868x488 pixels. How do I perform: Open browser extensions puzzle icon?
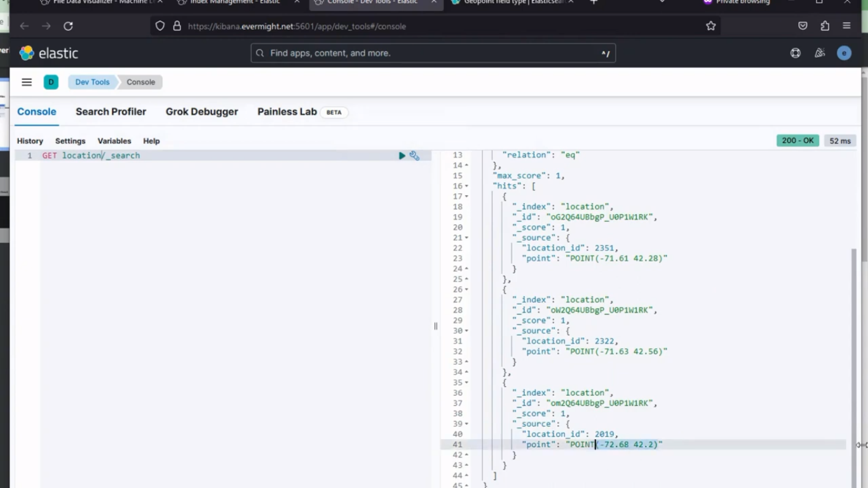pos(825,26)
